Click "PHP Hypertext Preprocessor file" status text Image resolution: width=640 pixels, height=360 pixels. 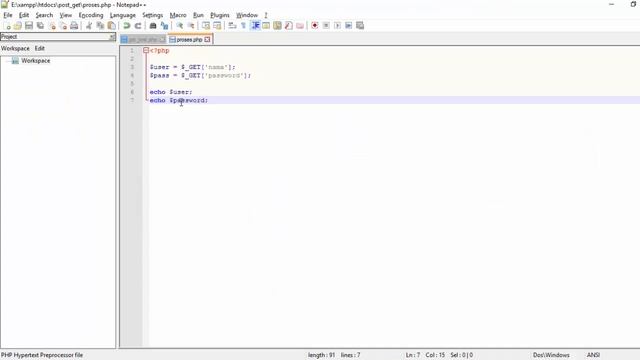(x=42, y=355)
